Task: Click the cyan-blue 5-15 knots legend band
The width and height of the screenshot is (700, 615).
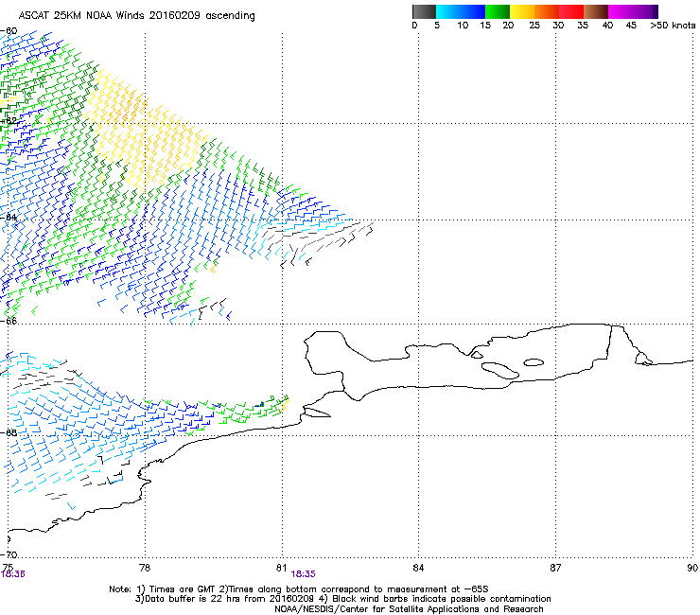Action: pos(461,11)
